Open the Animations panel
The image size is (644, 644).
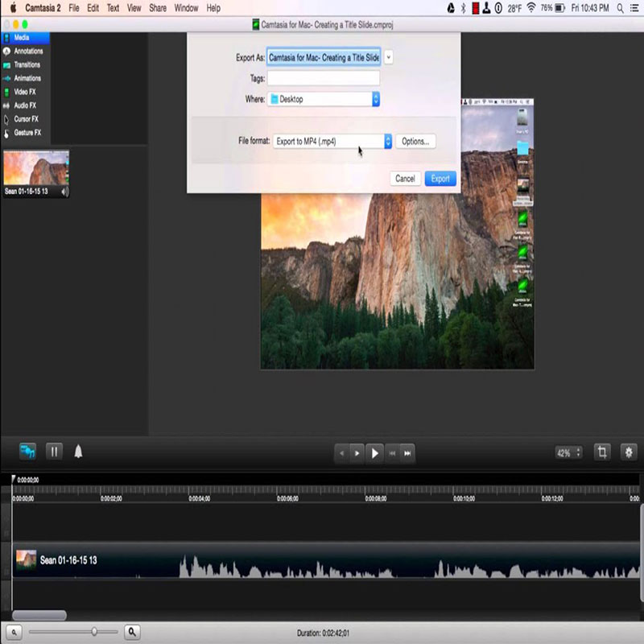[26, 78]
